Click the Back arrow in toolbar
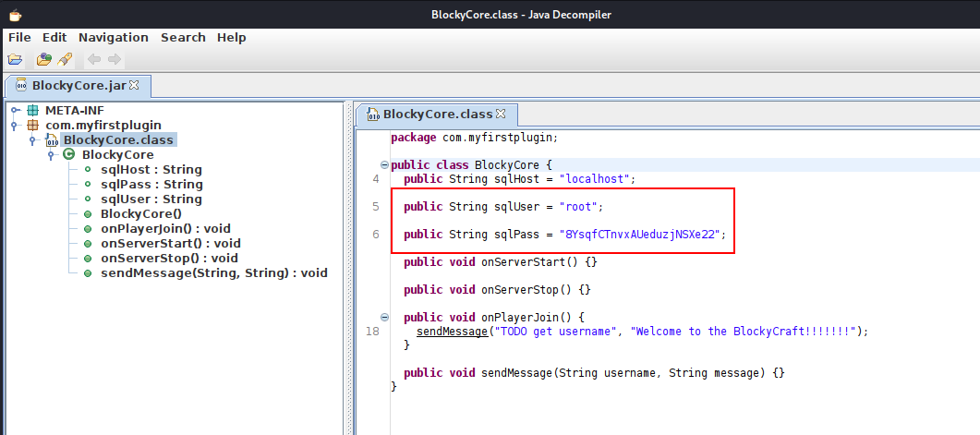This screenshot has width=980, height=435. coord(93,59)
